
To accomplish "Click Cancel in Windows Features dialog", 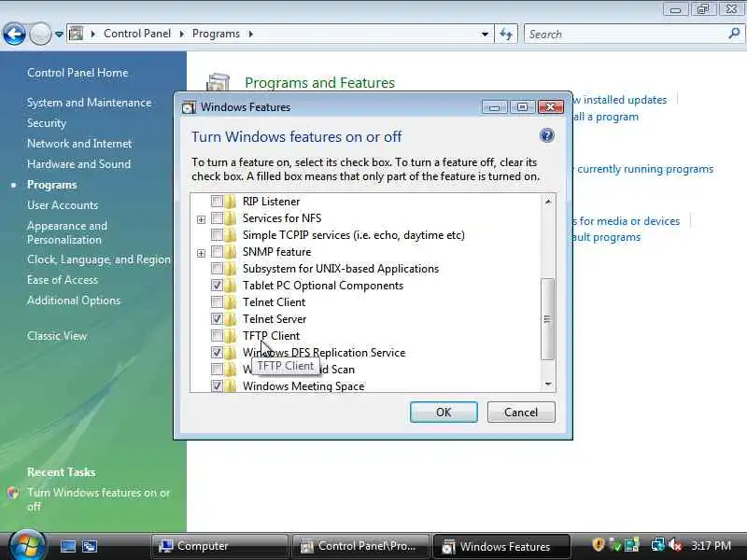I will pyautogui.click(x=521, y=412).
